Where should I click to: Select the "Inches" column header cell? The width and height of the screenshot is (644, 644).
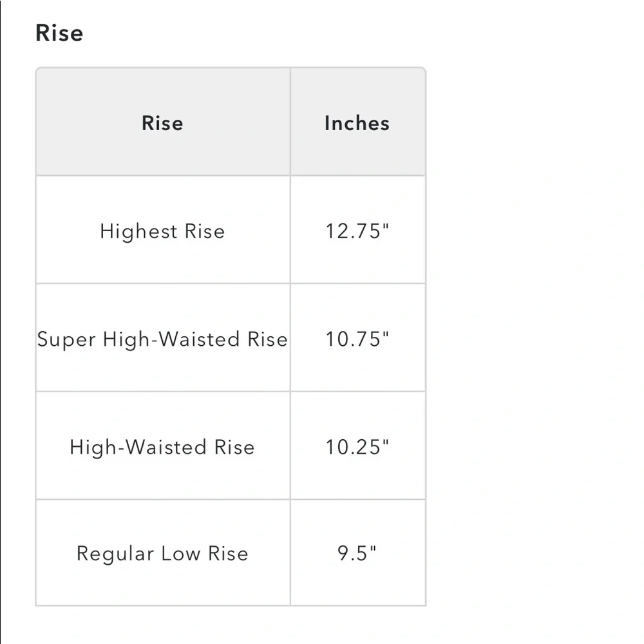coord(357,123)
